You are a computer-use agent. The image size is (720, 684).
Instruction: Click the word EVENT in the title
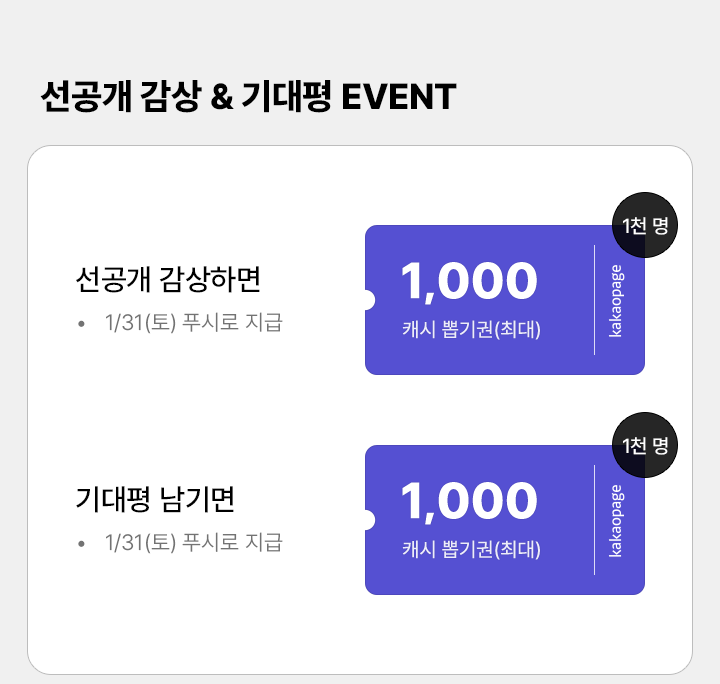tap(399, 97)
